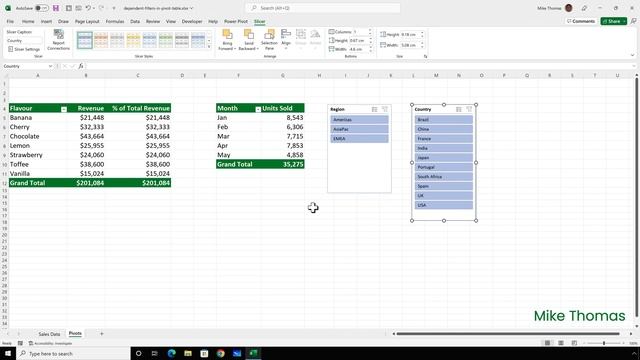Open Microsoft Edge from taskbar
The height and width of the screenshot is (360, 640).
(x=171, y=353)
